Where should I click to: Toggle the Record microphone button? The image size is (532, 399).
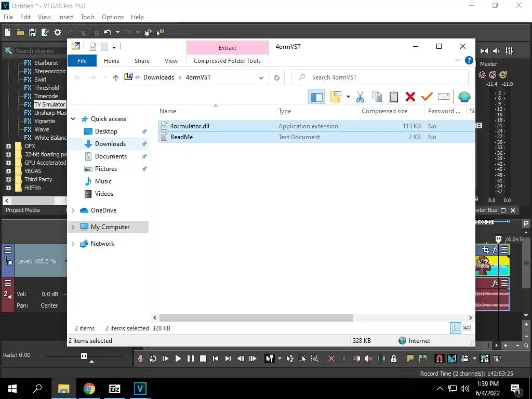click(140, 358)
